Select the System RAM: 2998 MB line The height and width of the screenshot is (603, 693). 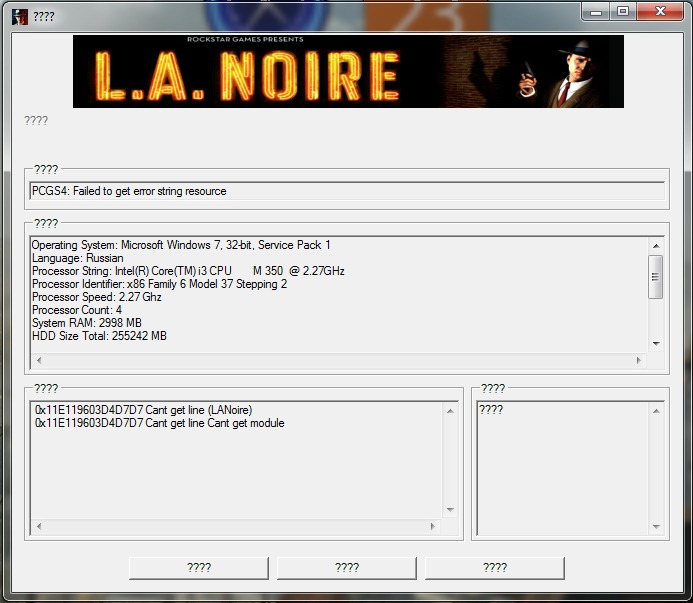coord(87,323)
